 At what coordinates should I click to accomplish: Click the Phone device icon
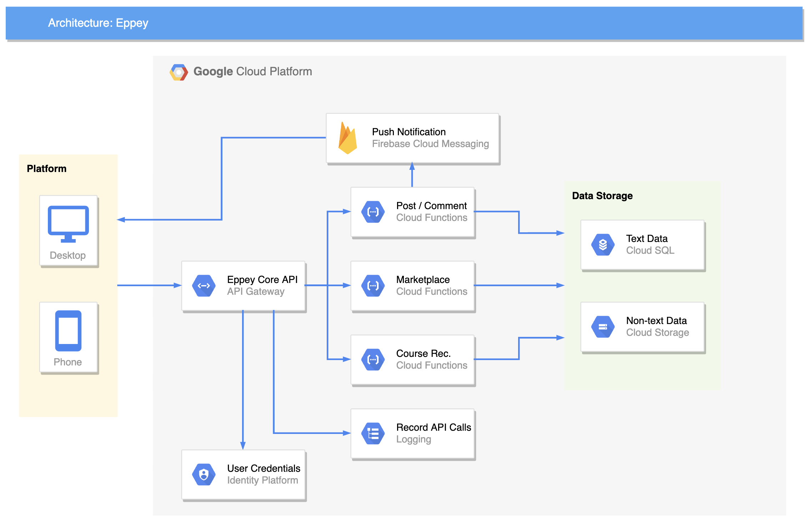[x=68, y=330]
